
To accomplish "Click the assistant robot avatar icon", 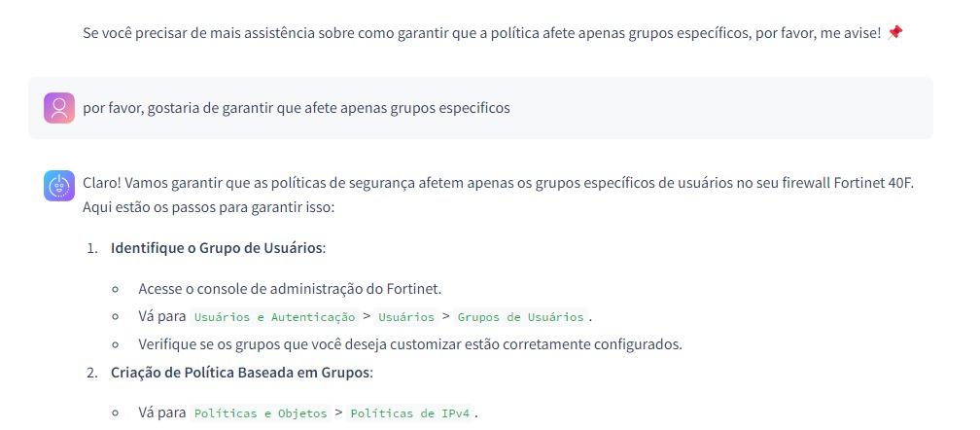I will [x=59, y=186].
